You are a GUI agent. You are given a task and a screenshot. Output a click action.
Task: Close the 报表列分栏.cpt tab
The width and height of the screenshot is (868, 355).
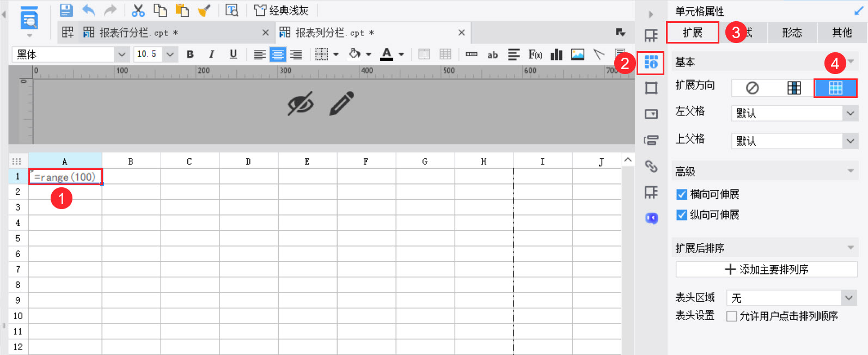click(x=461, y=33)
